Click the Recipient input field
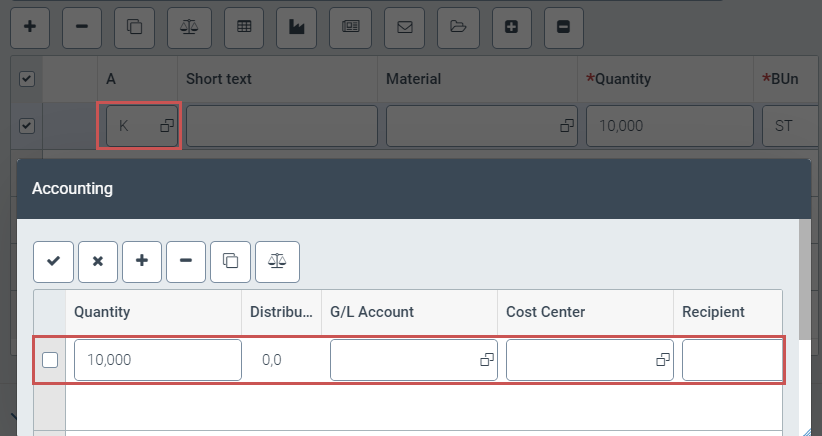 731,360
